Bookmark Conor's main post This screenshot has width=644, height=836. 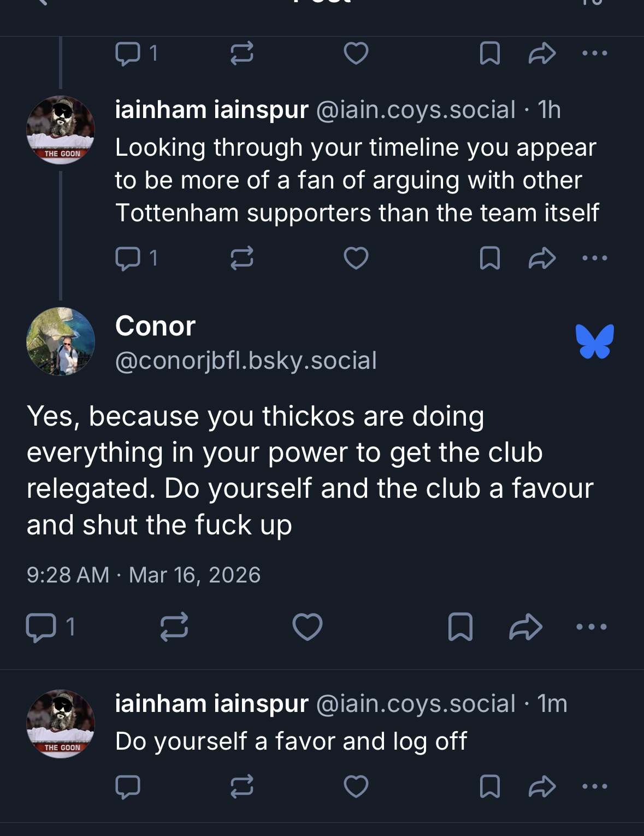(460, 627)
